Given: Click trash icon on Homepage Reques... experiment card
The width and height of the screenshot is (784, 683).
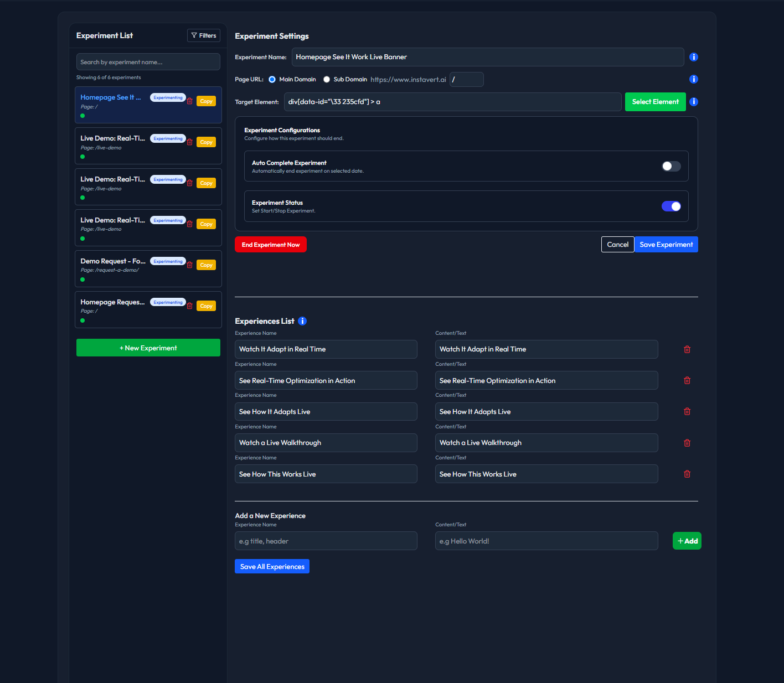Looking at the screenshot, I should tap(190, 306).
